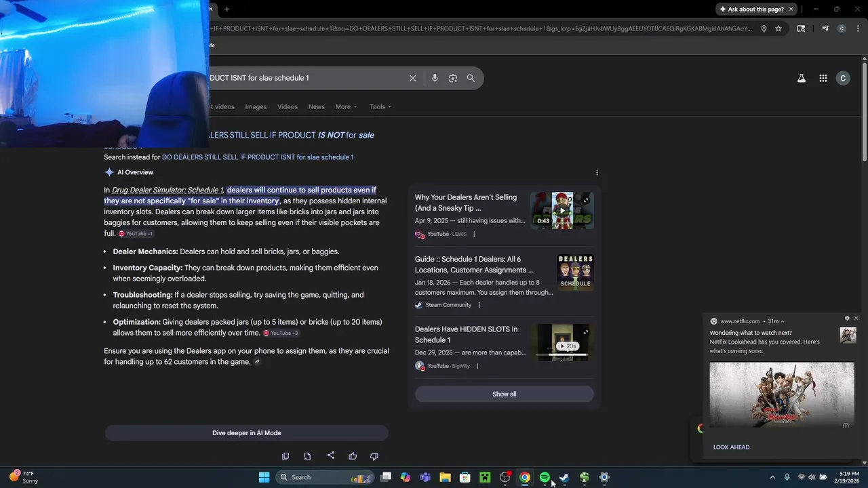This screenshot has height=488, width=868.
Task: Open Chrome three-dot menu
Action: click(x=856, y=28)
